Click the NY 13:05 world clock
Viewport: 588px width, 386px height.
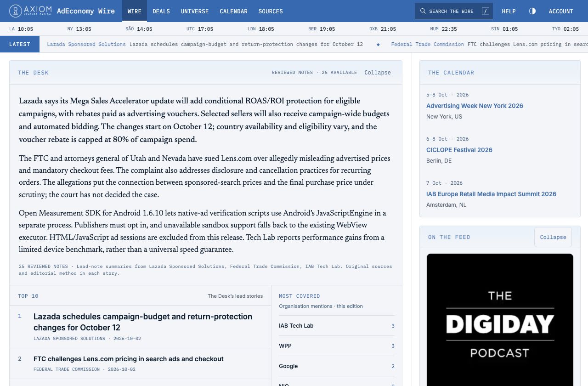79,29
